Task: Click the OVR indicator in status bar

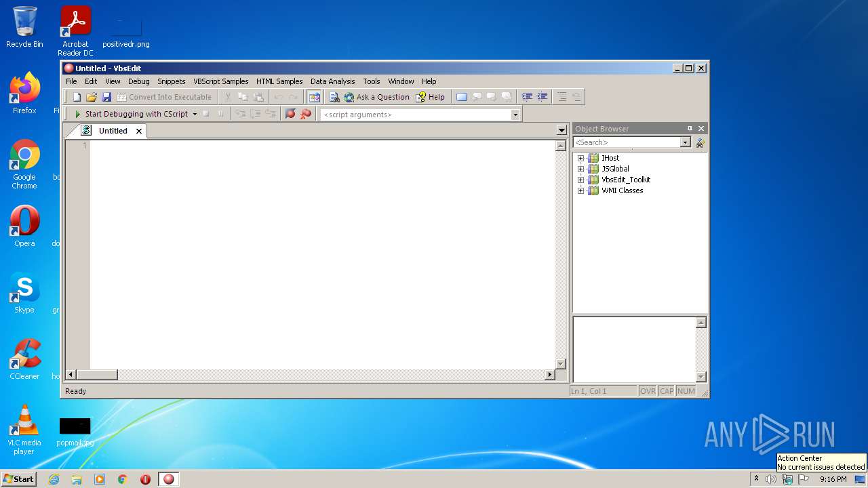Action: point(648,391)
